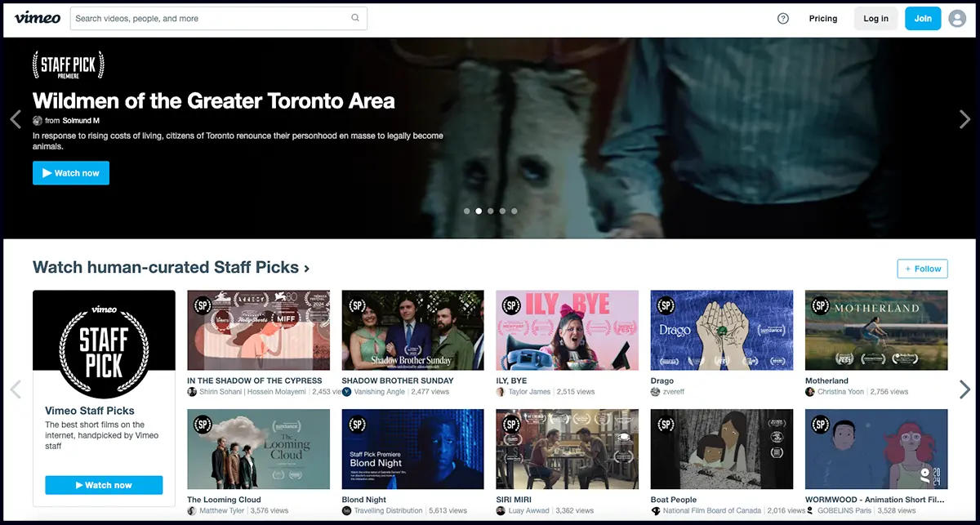This screenshot has height=525, width=980.
Task: Open the help question mark icon
Action: pos(783,19)
